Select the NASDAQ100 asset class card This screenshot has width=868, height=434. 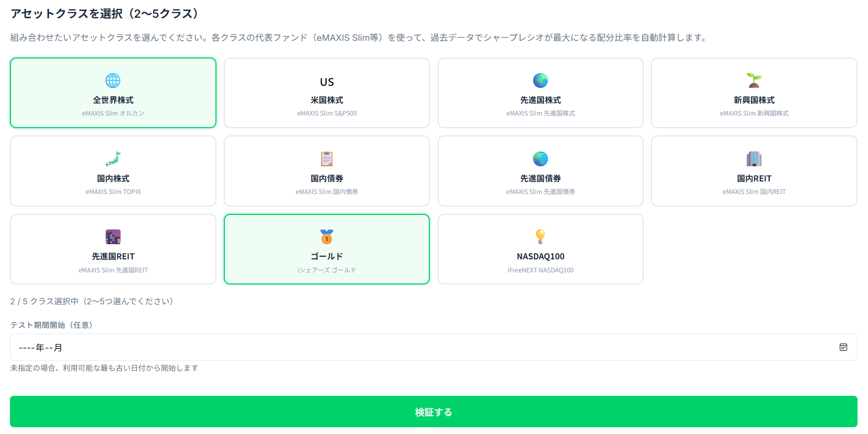[540, 249]
